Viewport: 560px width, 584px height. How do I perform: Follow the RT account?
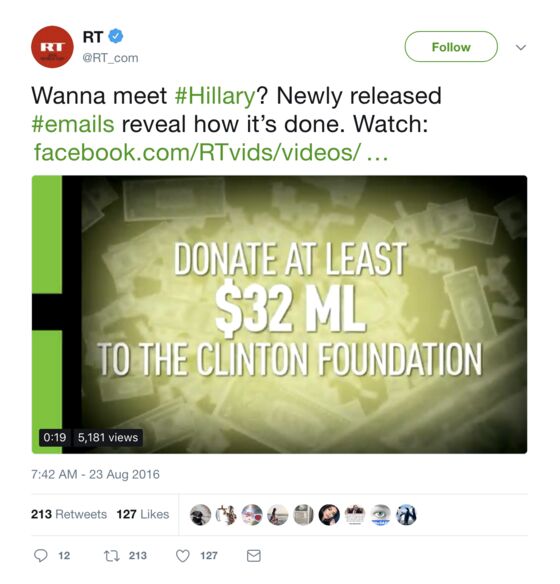pos(451,47)
